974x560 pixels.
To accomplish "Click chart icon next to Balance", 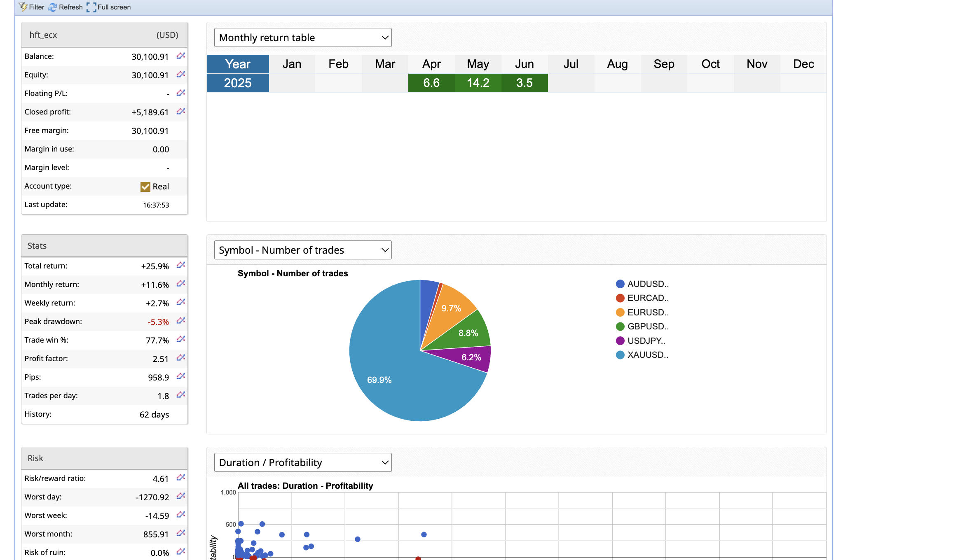I will [x=180, y=56].
